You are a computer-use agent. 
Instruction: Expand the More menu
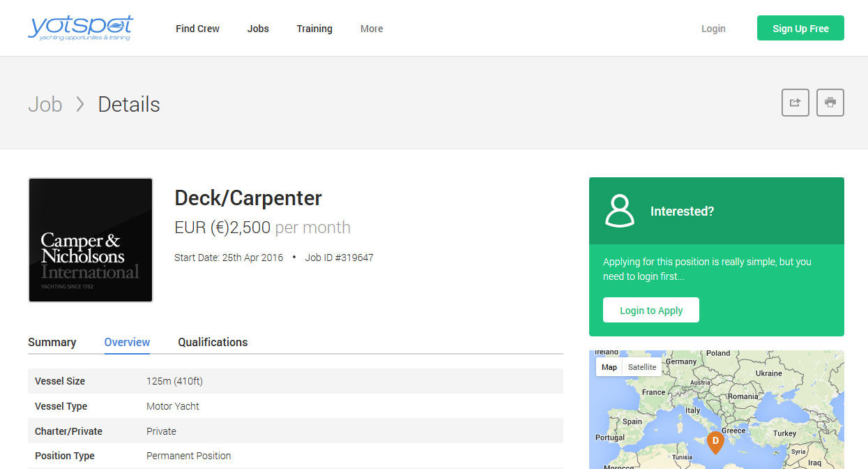click(x=372, y=29)
